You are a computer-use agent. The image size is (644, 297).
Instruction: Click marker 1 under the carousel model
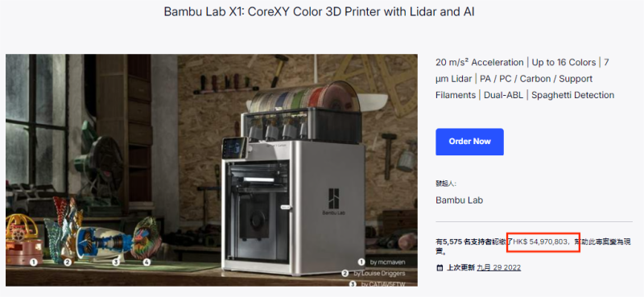tap(34, 262)
